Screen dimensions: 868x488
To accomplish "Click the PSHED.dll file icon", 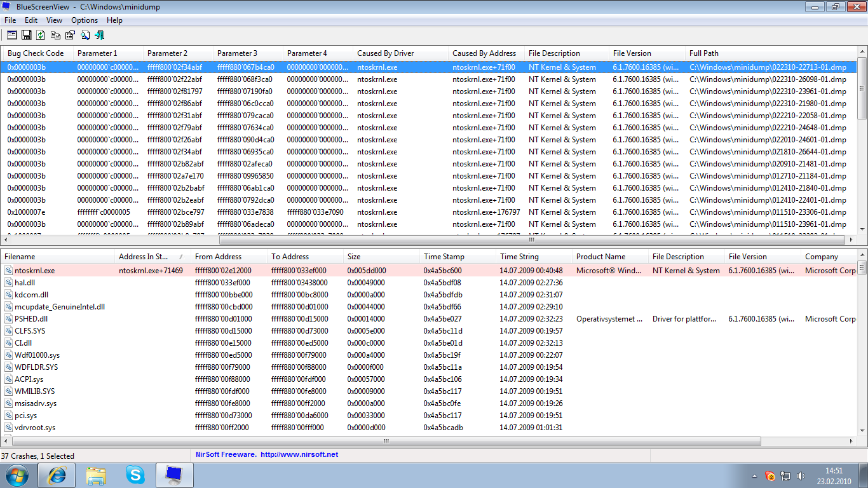I will click(9, 319).
